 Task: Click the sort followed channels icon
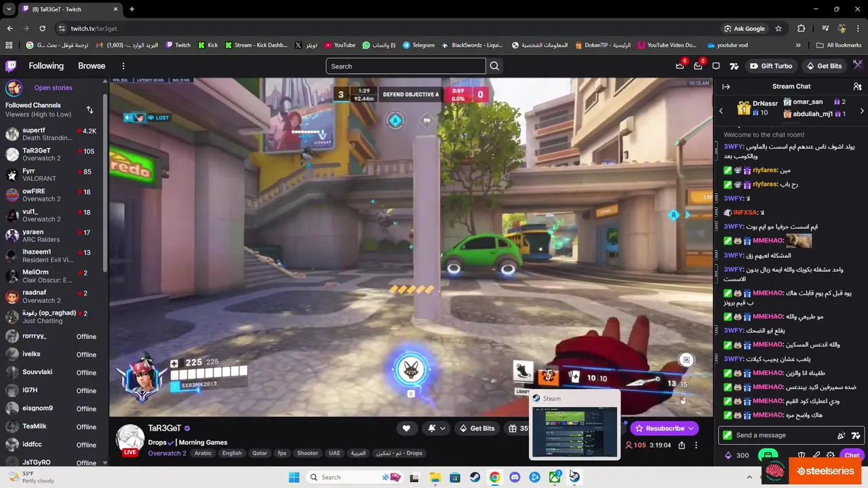pos(90,110)
